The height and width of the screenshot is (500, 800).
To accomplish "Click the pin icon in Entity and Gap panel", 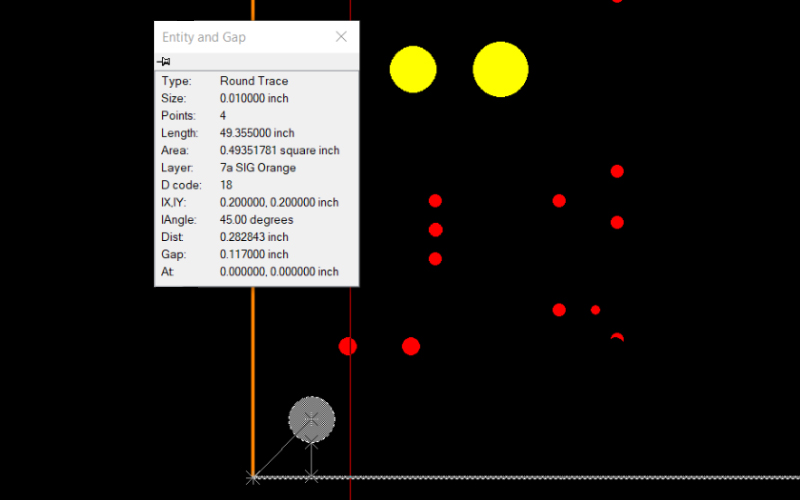I will (164, 62).
